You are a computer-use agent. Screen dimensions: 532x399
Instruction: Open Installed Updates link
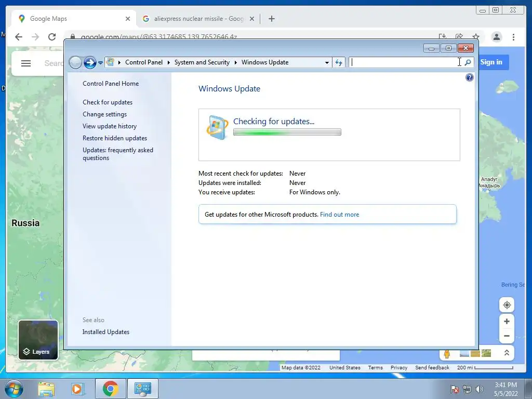(x=106, y=332)
